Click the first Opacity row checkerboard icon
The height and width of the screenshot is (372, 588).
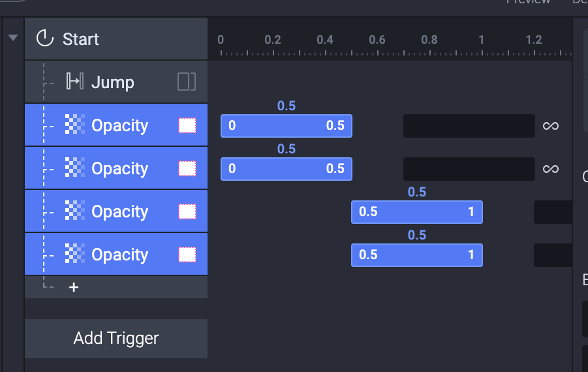(x=75, y=125)
